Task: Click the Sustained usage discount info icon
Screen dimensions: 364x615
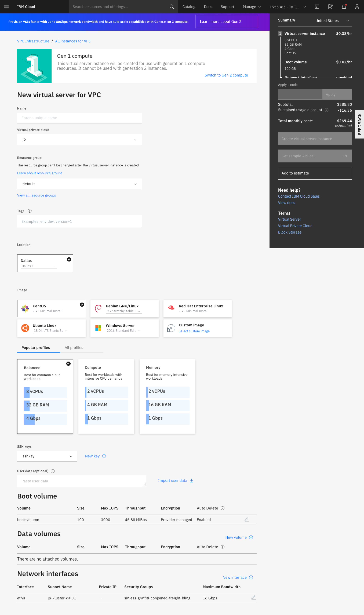Action: 326,110
